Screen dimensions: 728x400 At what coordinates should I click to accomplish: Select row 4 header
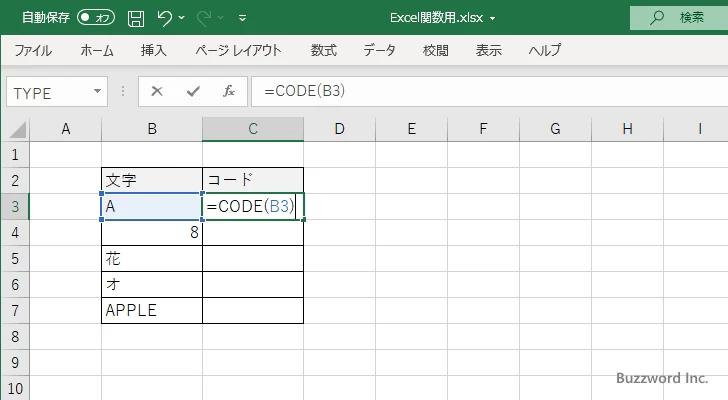tap(15, 232)
